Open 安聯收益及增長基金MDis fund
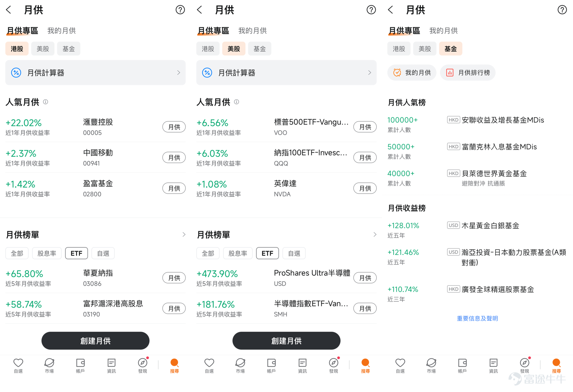Image resolution: width=573 pixels, height=392 pixels. click(477, 125)
